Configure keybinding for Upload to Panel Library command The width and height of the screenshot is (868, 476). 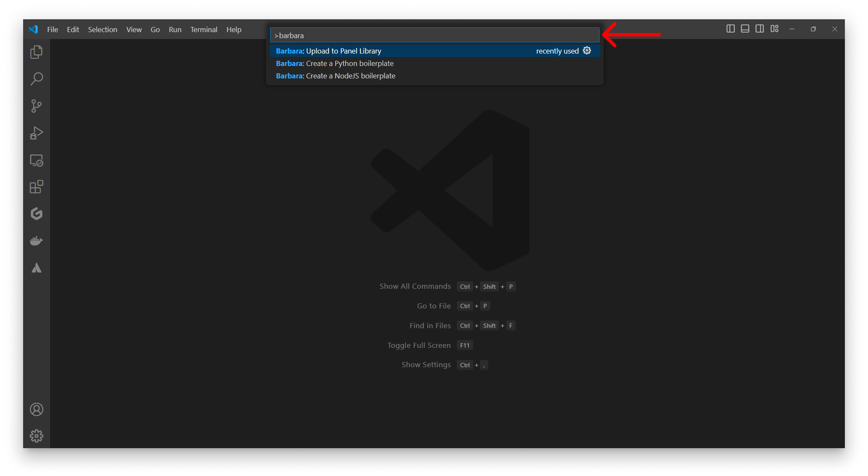tap(587, 51)
